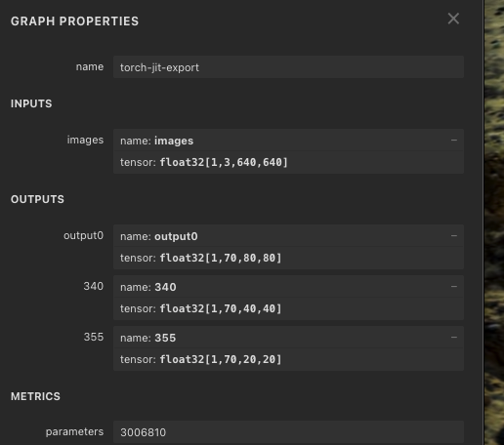This screenshot has width=504, height=445.
Task: Click the graph canvas beside the panel
Action: pos(494,222)
